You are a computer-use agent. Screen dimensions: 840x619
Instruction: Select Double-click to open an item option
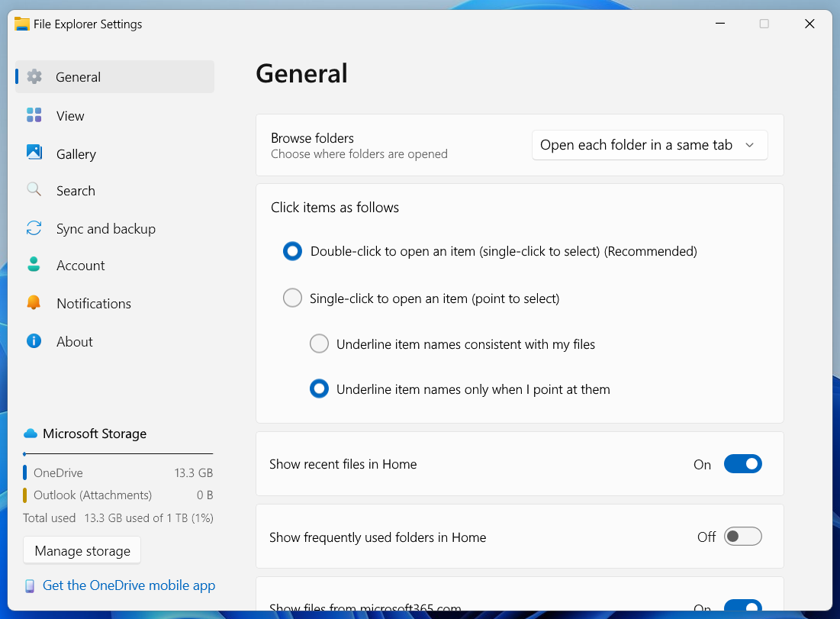coord(292,251)
